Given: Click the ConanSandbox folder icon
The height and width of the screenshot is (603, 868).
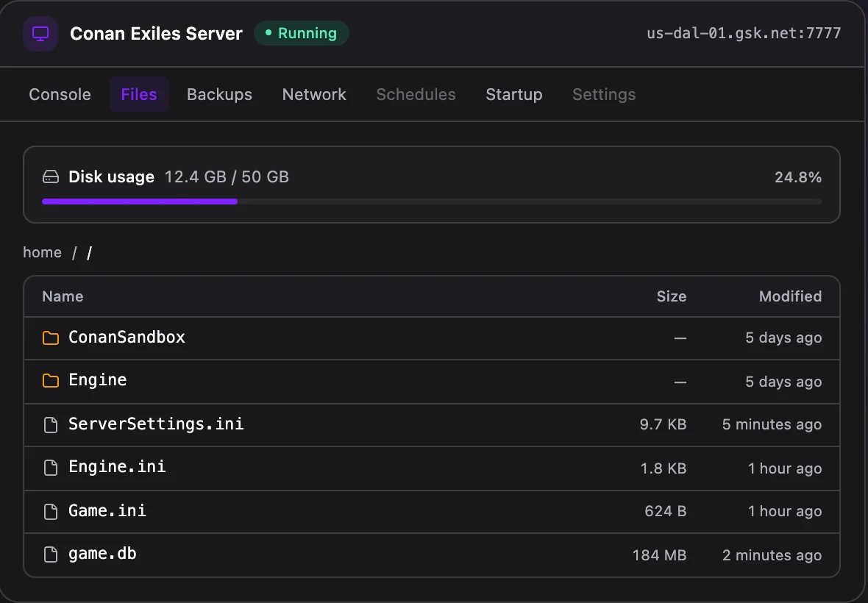Looking at the screenshot, I should pos(51,338).
